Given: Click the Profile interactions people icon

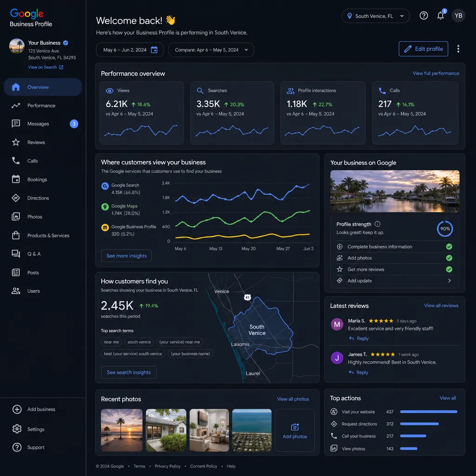Looking at the screenshot, I should (291, 91).
